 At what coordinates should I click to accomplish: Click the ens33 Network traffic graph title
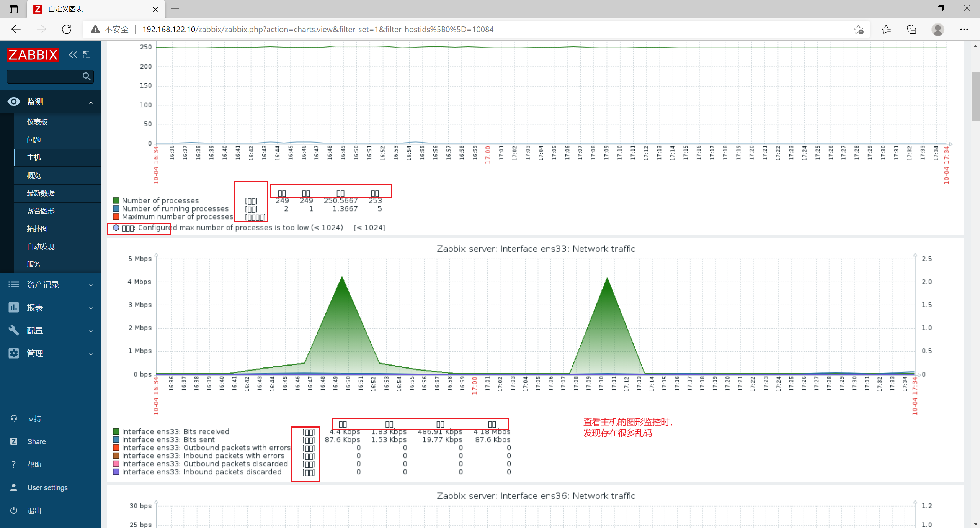click(536, 249)
